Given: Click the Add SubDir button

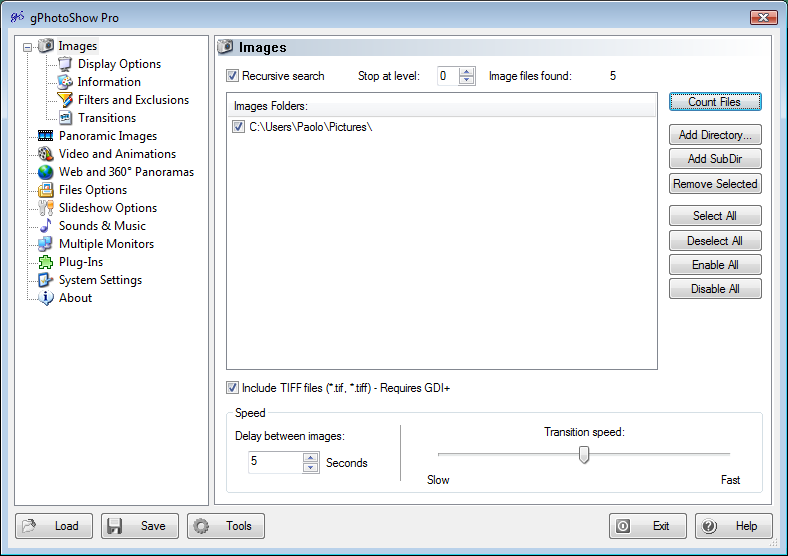Looking at the screenshot, I should [715, 159].
